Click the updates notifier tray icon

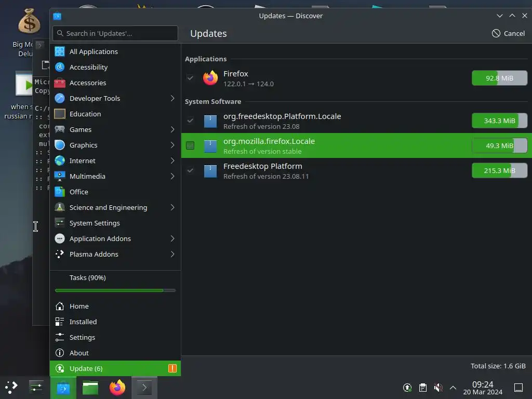(407, 388)
